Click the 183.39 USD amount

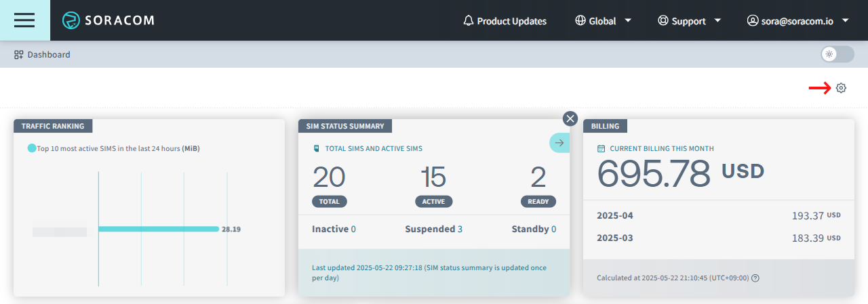[816, 238]
